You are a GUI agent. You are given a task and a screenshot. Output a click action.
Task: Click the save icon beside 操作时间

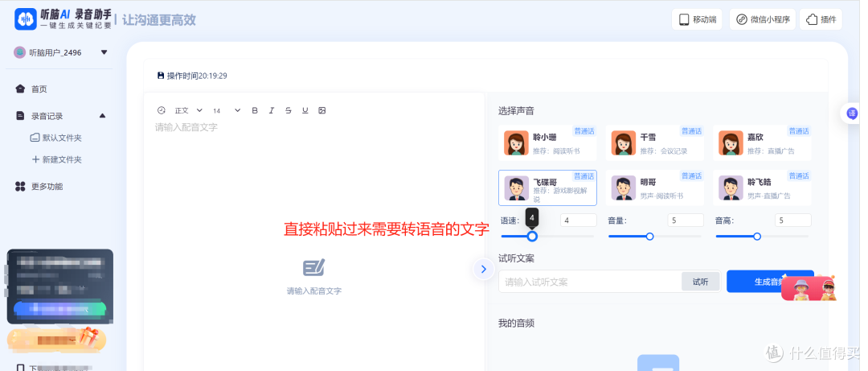tap(161, 76)
